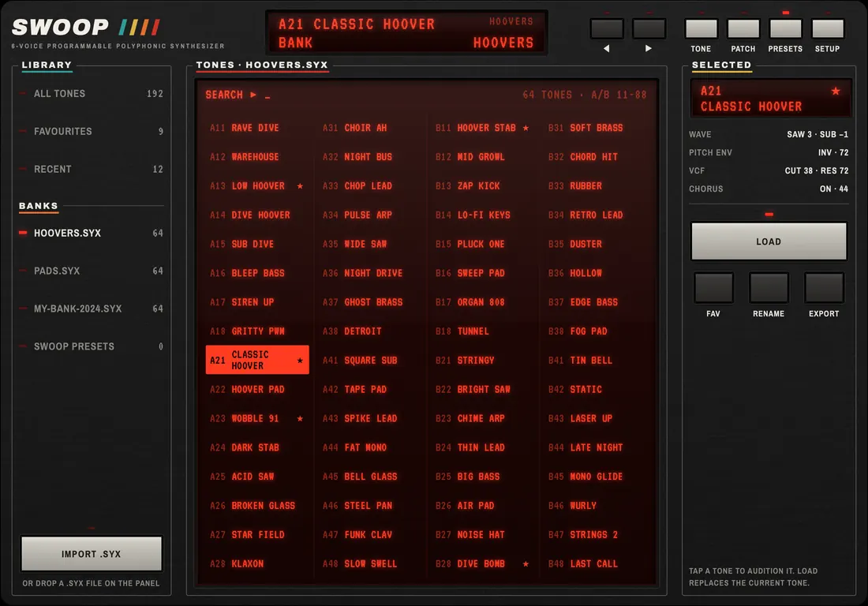868x606 pixels.
Task: Select tone B48 LAST CALL
Action: pos(596,564)
